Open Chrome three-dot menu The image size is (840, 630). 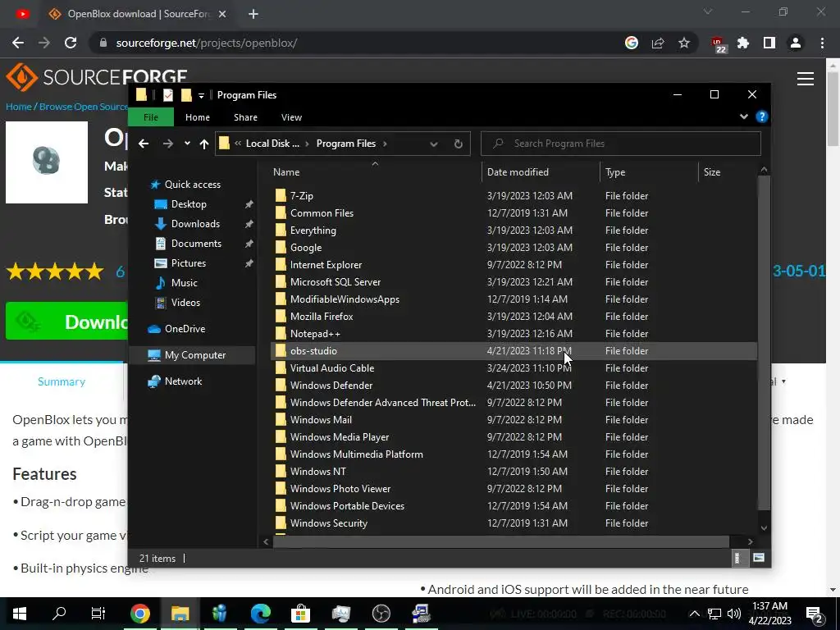(x=822, y=43)
